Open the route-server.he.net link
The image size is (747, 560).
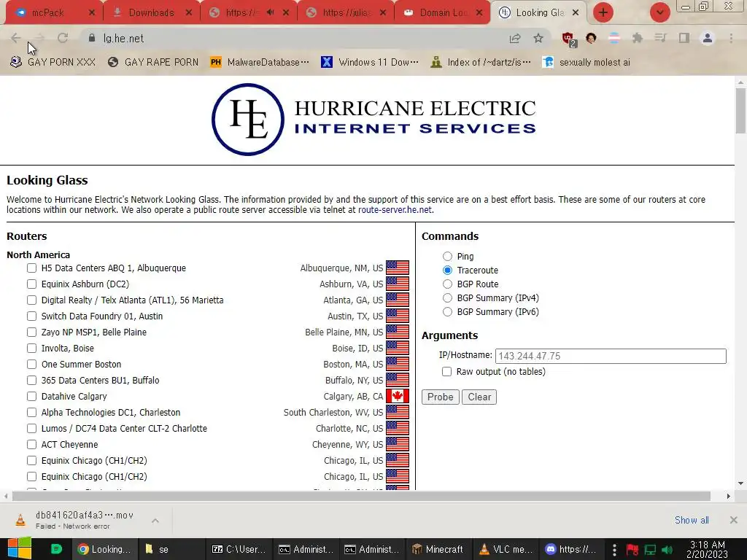pyautogui.click(x=395, y=210)
